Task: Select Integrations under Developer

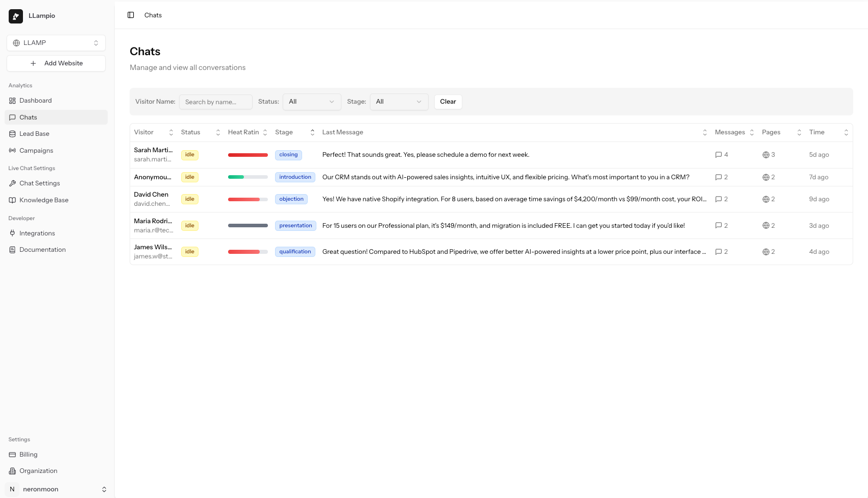Action: [37, 233]
